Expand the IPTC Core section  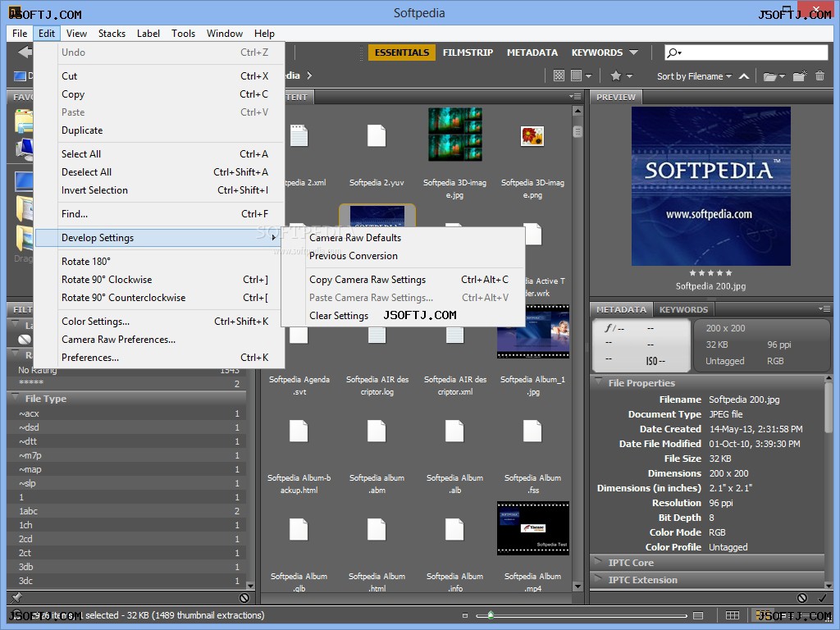tap(598, 562)
